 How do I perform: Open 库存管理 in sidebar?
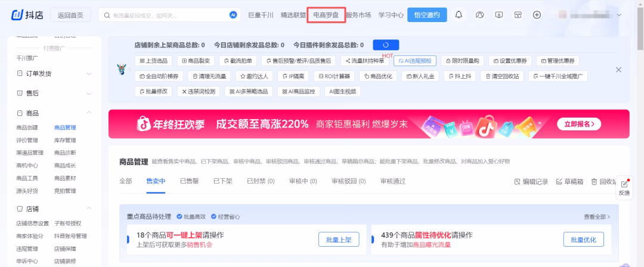65,140
